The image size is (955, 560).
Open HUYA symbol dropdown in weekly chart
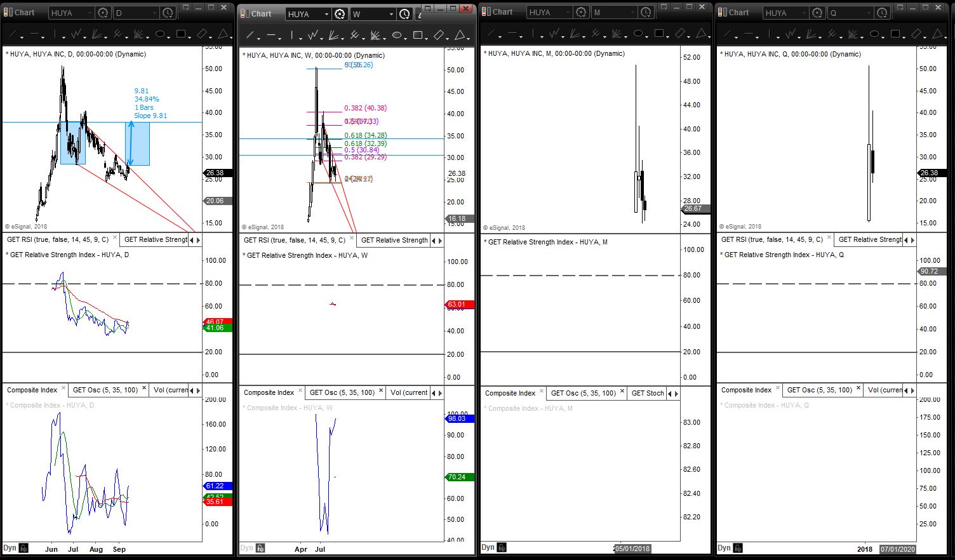click(308, 14)
